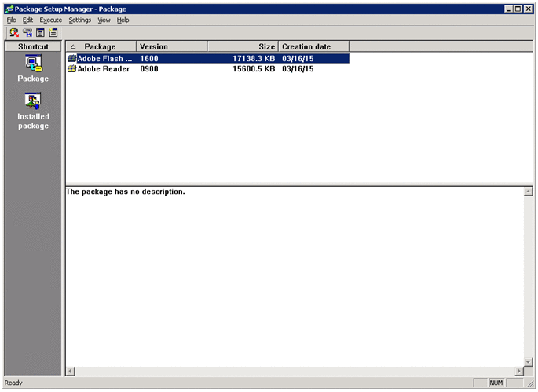Click the 17138.3 KB size cell
Screen dimensions: 538x392
(x=254, y=59)
